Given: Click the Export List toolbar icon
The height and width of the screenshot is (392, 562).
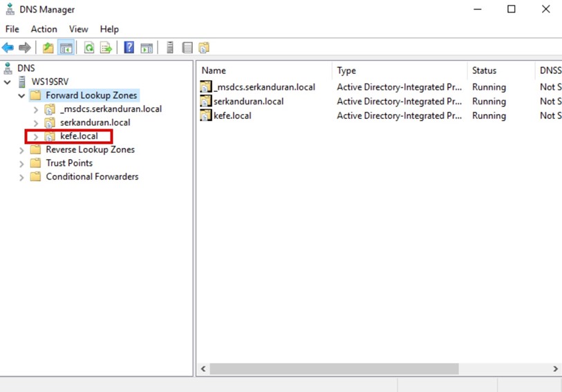Looking at the screenshot, I should pos(106,47).
